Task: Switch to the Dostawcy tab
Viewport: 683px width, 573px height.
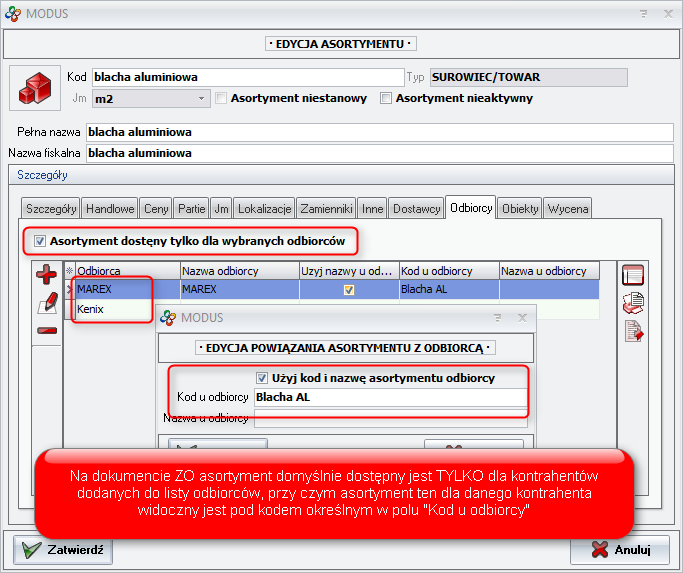Action: pos(417,209)
